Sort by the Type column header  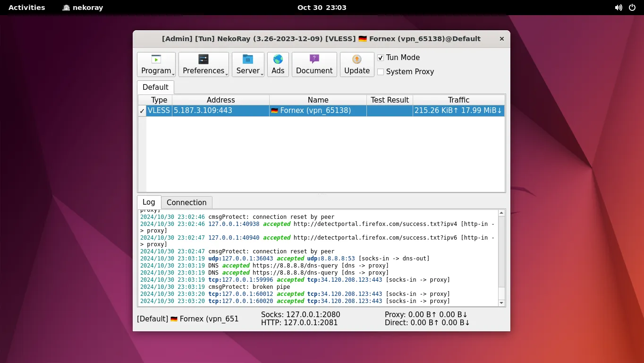click(159, 100)
